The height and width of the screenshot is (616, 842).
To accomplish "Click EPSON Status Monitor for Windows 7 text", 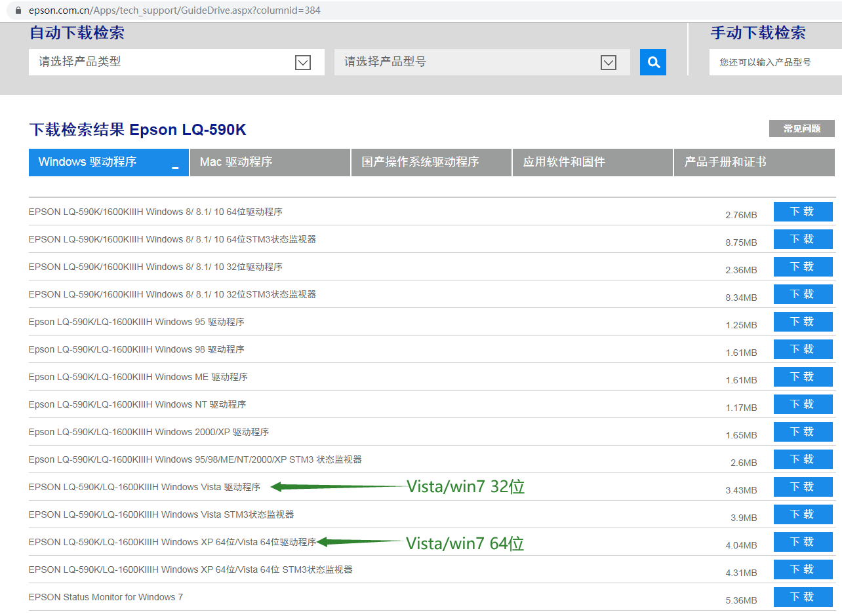I will click(x=106, y=597).
